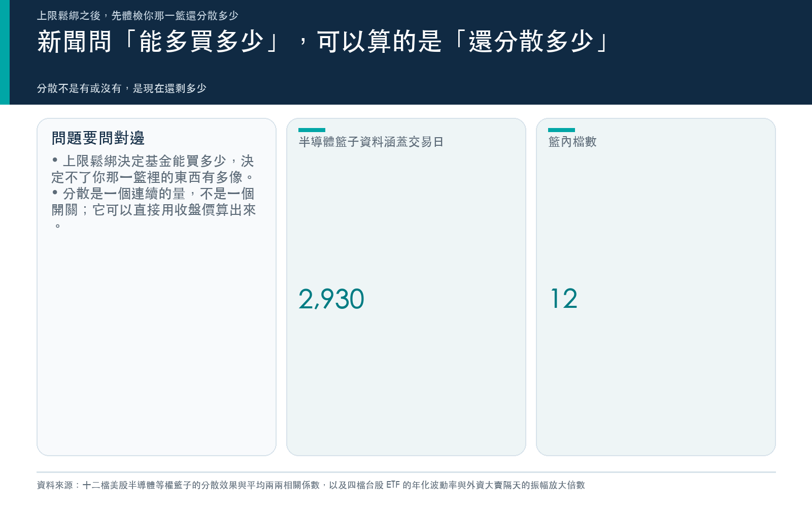The width and height of the screenshot is (812, 508).
Task: Select the label 半導體籃子資料涵蓋交易日
Action: [371, 142]
